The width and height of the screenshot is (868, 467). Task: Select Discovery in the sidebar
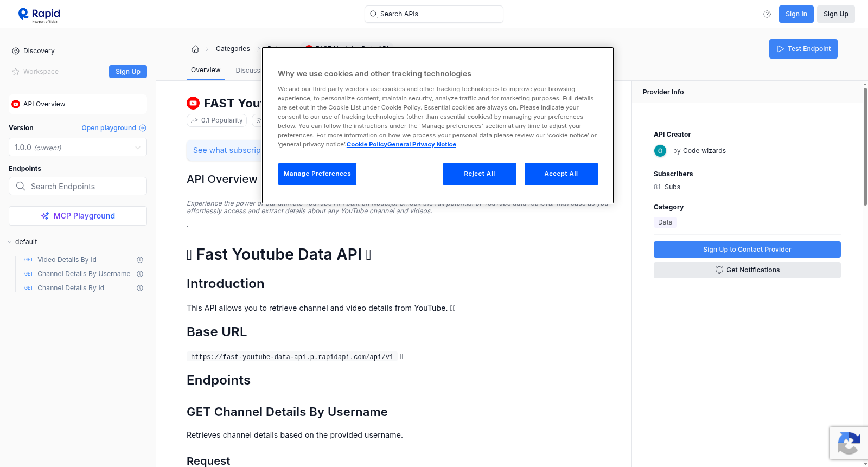tap(39, 51)
